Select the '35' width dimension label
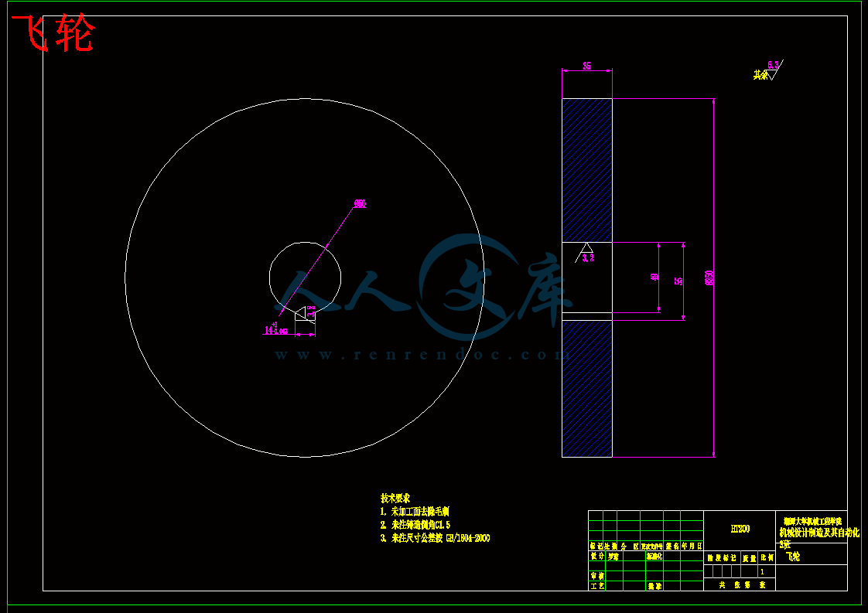Screen dimensions: 868x613 click(x=586, y=66)
